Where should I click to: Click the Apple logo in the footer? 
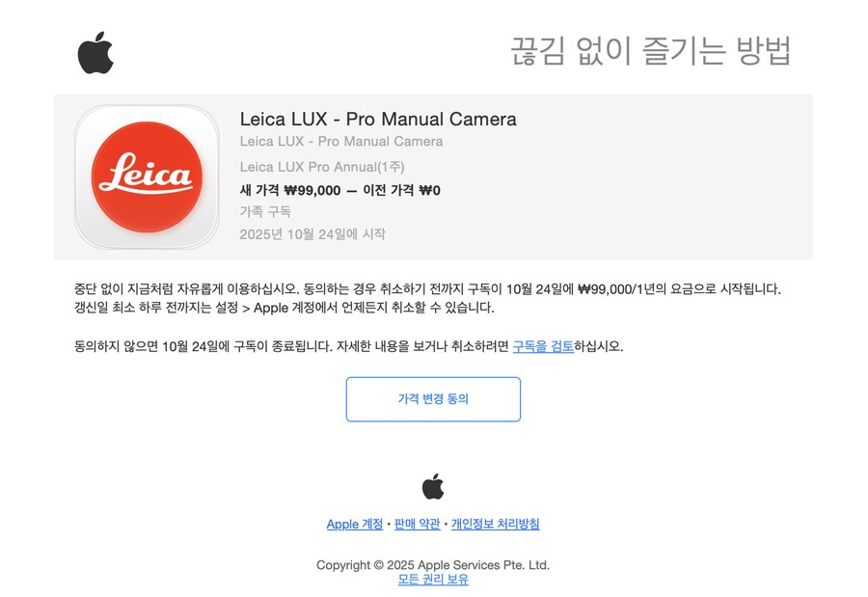433,487
